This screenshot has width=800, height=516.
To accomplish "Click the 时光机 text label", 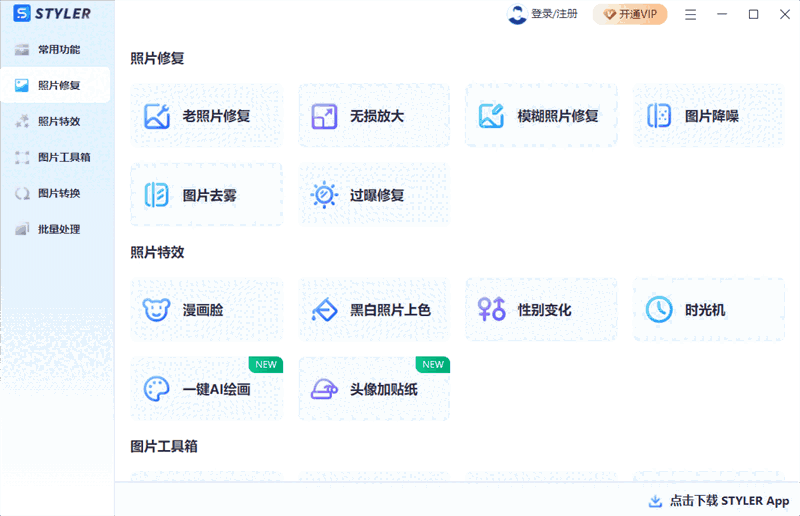I will [x=705, y=310].
